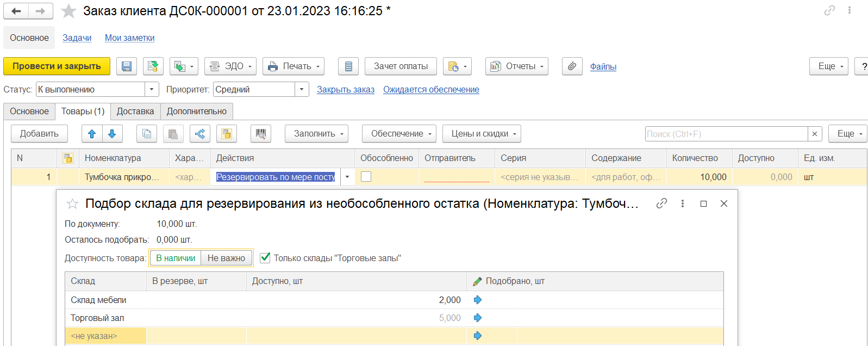Viewport: 868px width, 346px height.
Task: Copy the selected row icon
Action: [146, 134]
